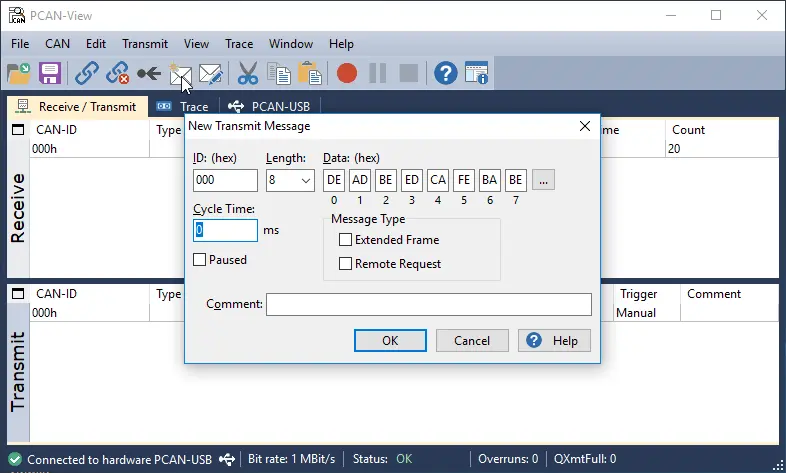This screenshot has height=473, width=786.
Task: Create a new transmit message envelope icon
Action: coord(180,74)
